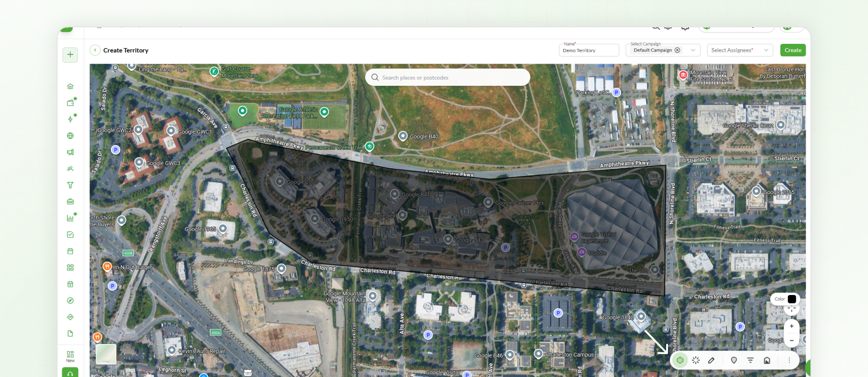Switch map type via Map thumbnail
Image resolution: width=868 pixels, height=377 pixels.
pos(106,354)
